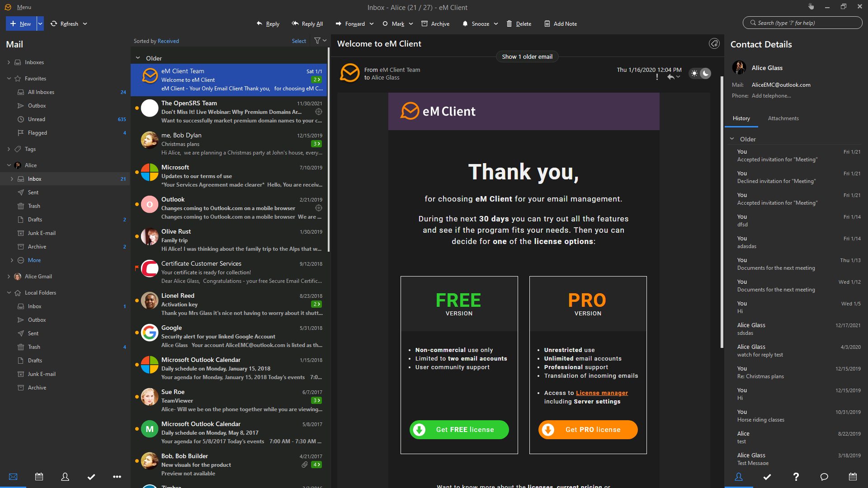Click the Get PRO license button
868x488 pixels.
(588, 430)
